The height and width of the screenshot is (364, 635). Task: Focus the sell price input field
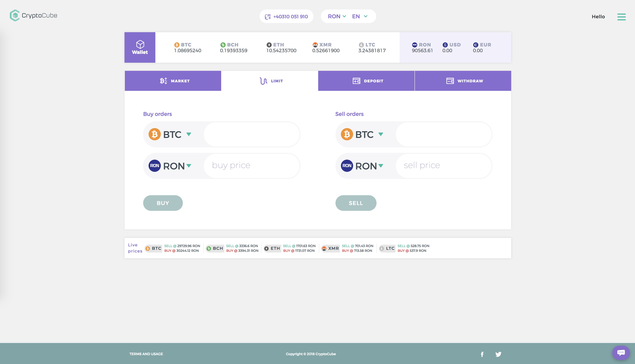444,166
